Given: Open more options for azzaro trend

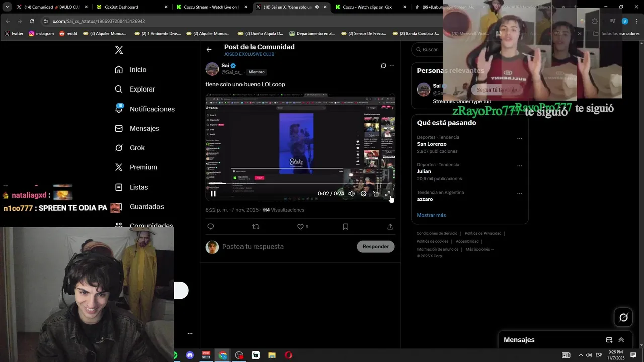Looking at the screenshot, I should (x=520, y=194).
